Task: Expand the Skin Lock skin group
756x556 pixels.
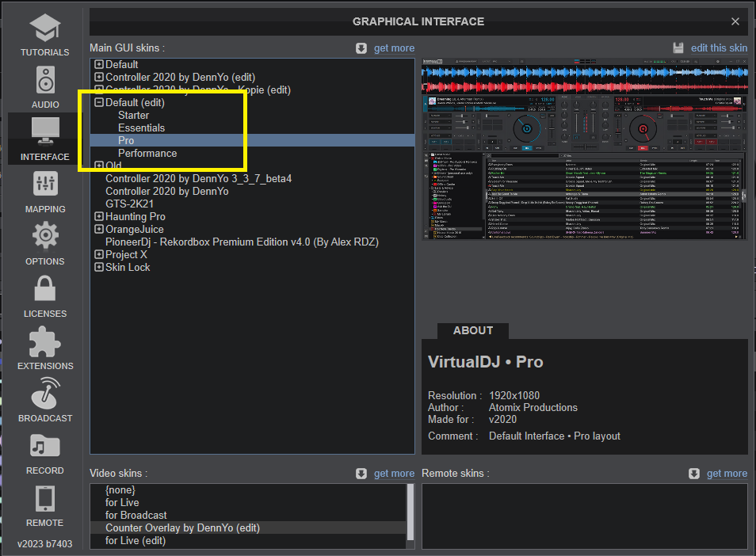Action: pos(99,267)
